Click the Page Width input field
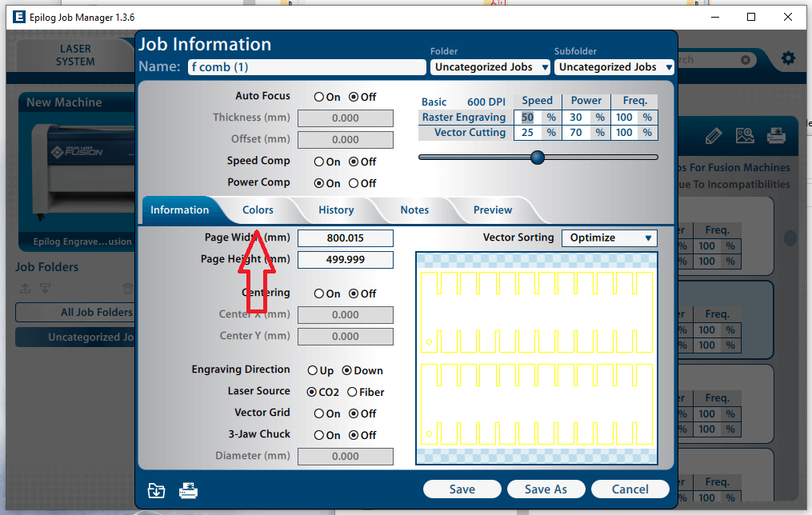 346,238
